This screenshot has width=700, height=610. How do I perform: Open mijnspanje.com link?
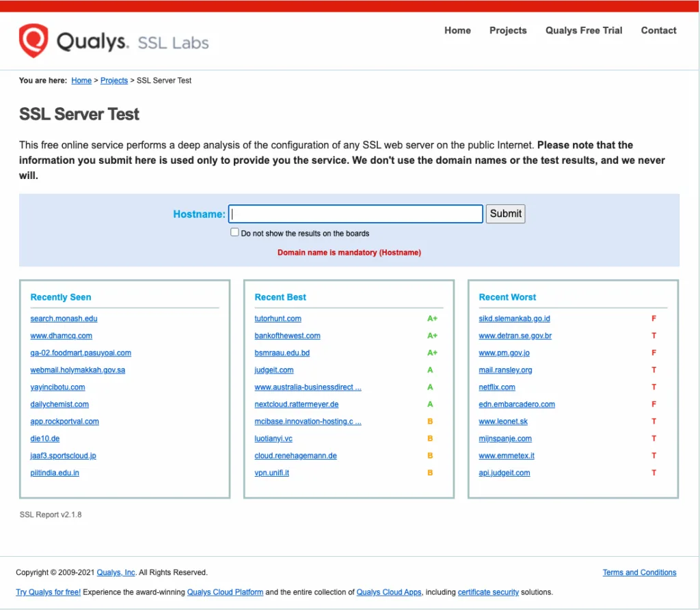[505, 439]
